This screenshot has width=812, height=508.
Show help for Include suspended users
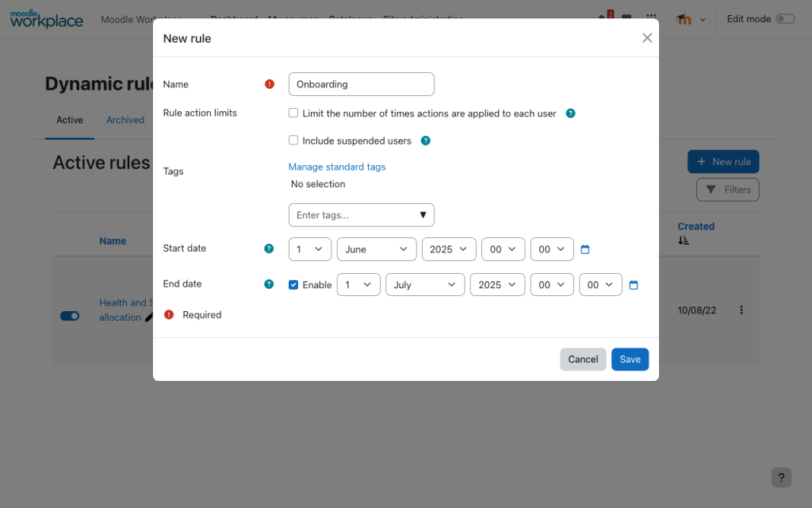pyautogui.click(x=425, y=140)
